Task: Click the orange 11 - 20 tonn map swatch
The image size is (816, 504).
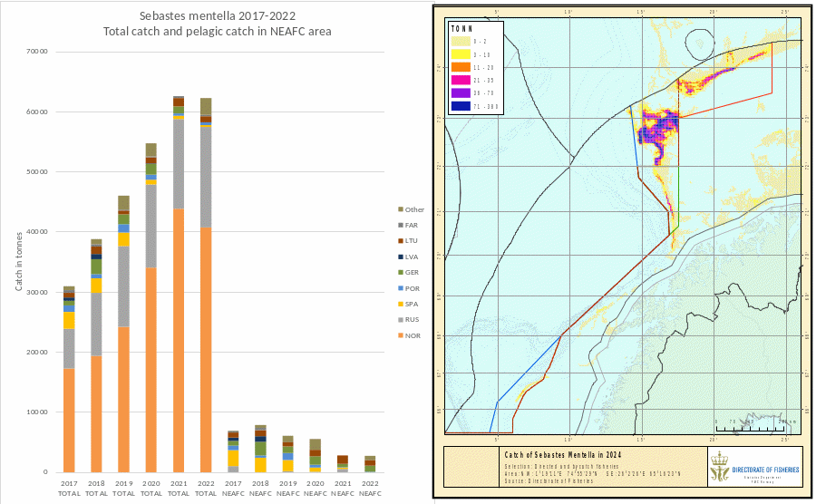Action: 461,67
